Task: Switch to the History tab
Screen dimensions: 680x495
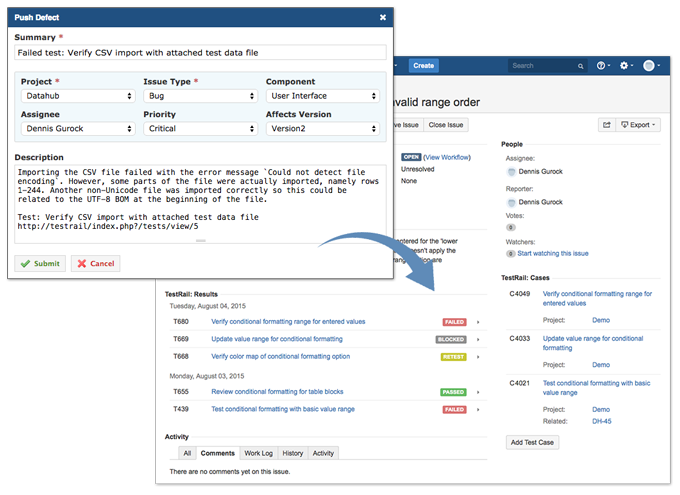Action: [x=293, y=453]
